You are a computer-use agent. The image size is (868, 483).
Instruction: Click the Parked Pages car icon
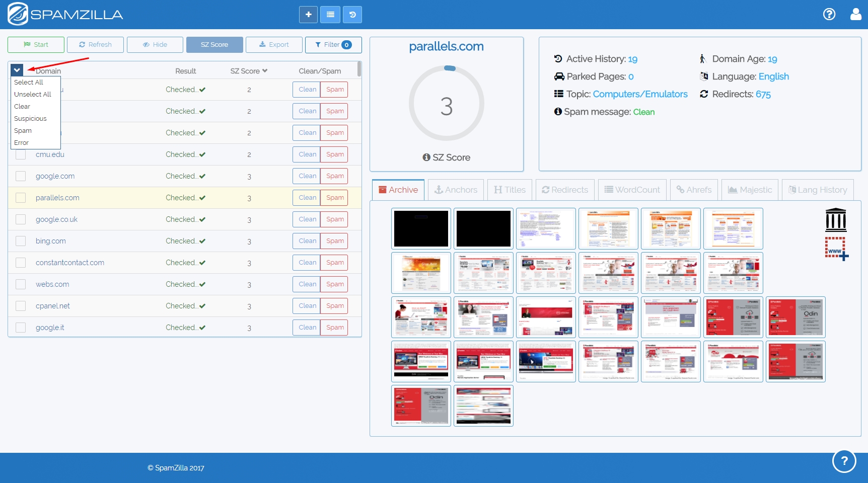[x=559, y=76]
